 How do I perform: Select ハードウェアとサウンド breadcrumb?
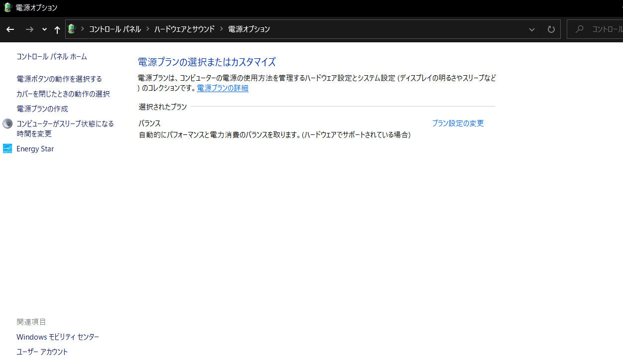[x=184, y=29]
